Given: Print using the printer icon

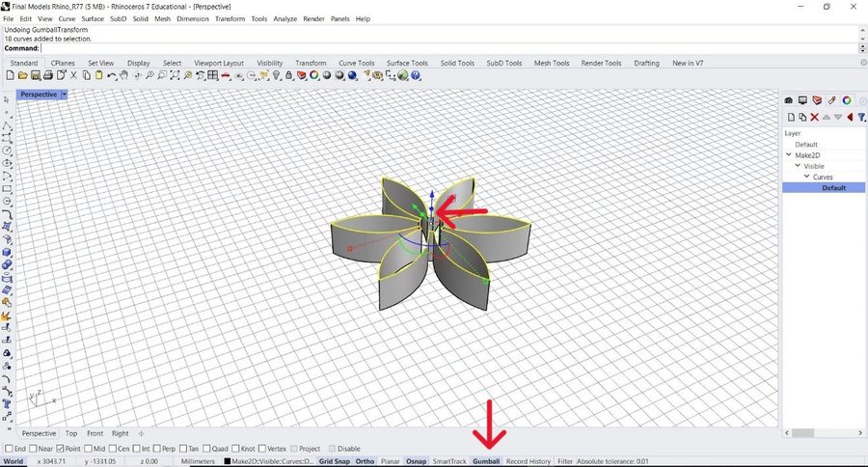Looking at the screenshot, I should [48, 75].
